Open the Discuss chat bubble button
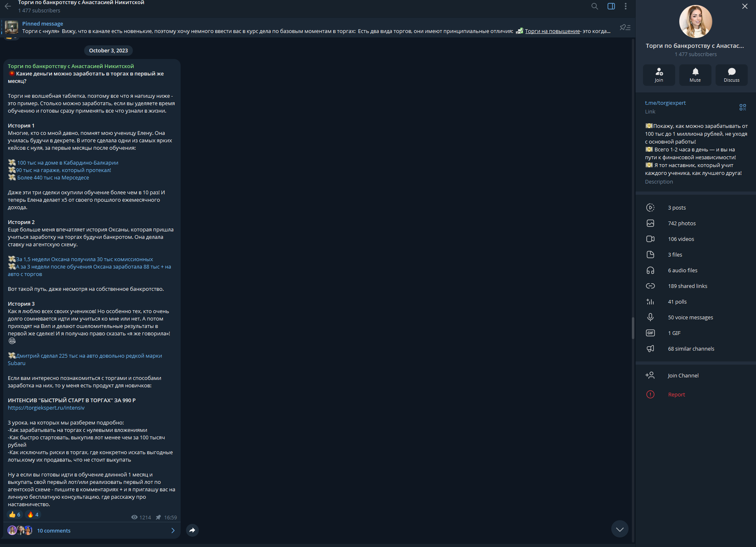This screenshot has height=547, width=756. [x=731, y=75]
